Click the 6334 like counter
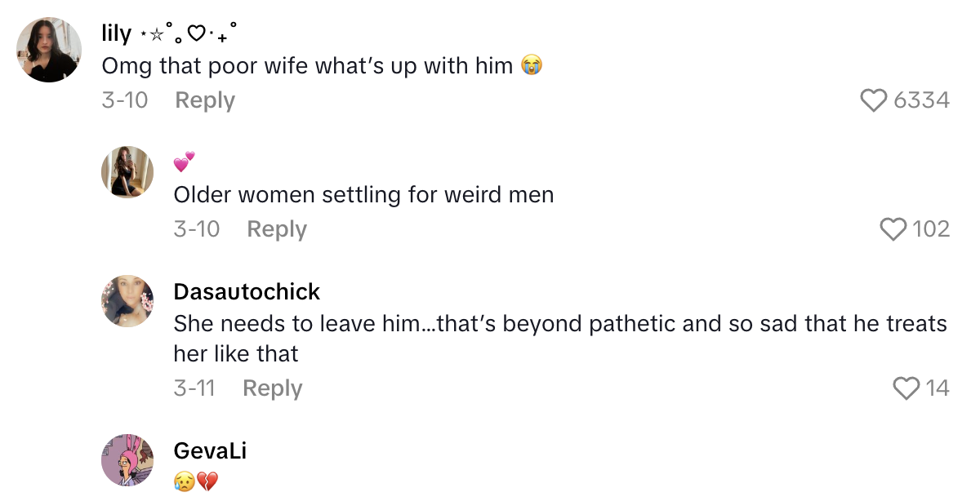This screenshot has width=980, height=501. [x=924, y=100]
